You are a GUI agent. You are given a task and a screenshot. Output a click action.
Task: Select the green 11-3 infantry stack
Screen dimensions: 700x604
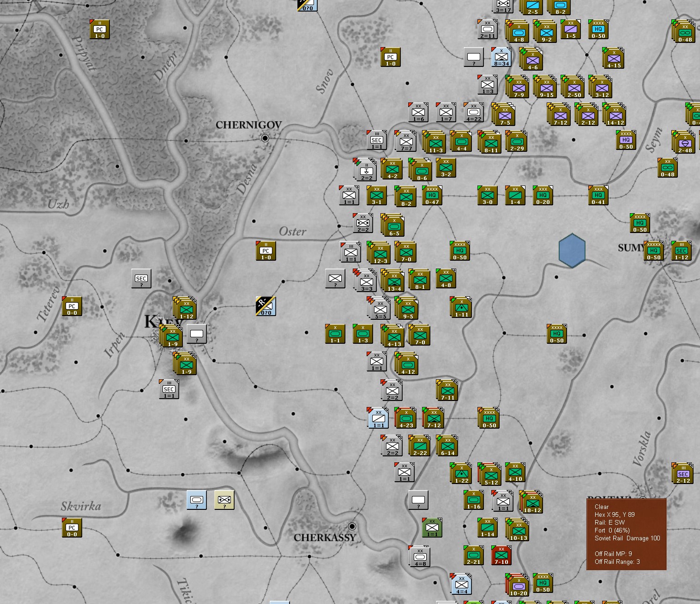click(x=435, y=143)
